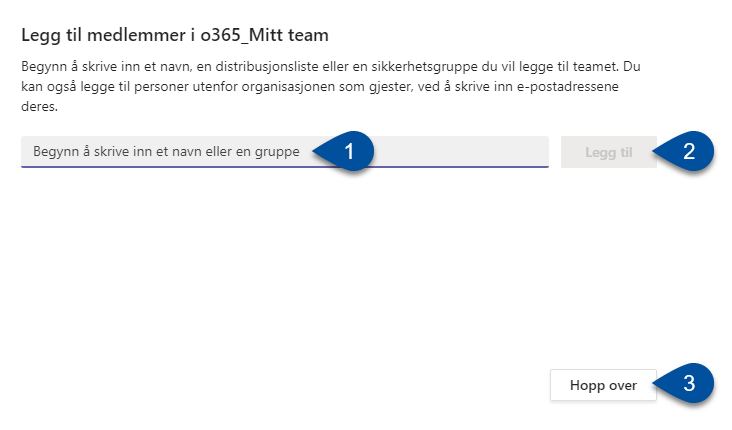Click the blue underline of the search field

point(285,167)
